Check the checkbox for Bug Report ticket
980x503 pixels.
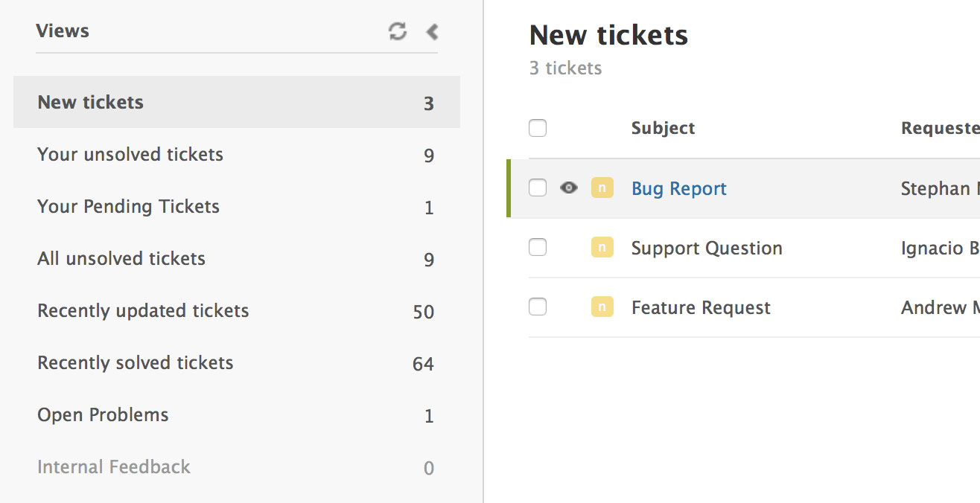point(537,188)
